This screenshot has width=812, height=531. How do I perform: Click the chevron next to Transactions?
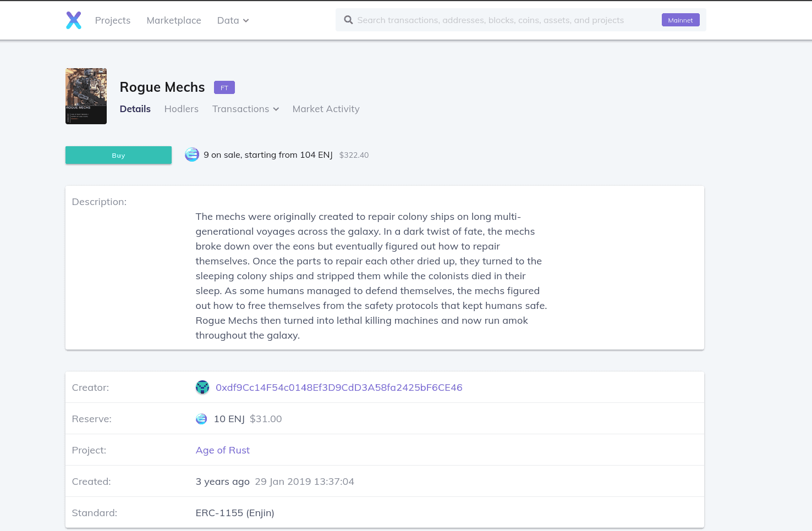coord(276,109)
